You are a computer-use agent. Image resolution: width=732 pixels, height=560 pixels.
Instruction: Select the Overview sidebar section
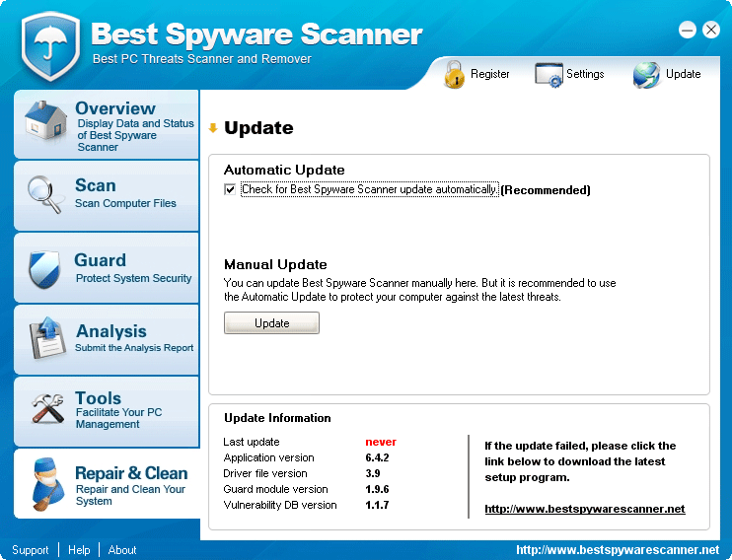coord(107,124)
